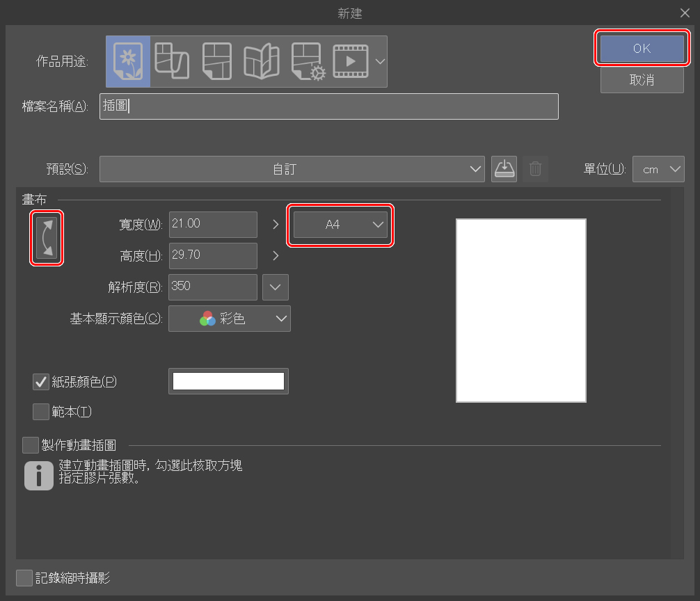Expand the 基本顯示顏色 color dropdown
Viewport: 700px width, 601px height.
click(x=230, y=319)
